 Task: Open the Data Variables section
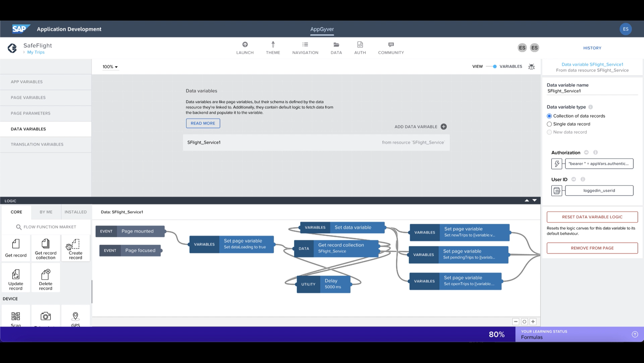click(46, 129)
